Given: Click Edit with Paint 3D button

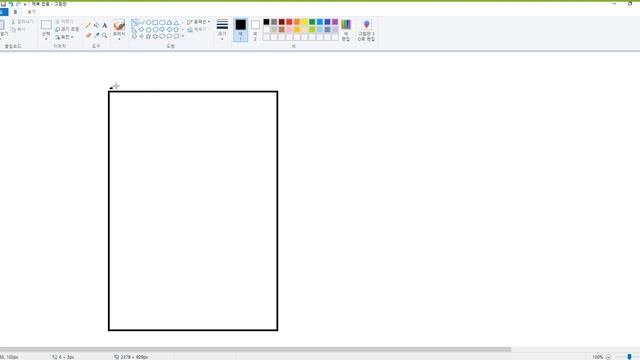Looking at the screenshot, I should pyautogui.click(x=366, y=30).
